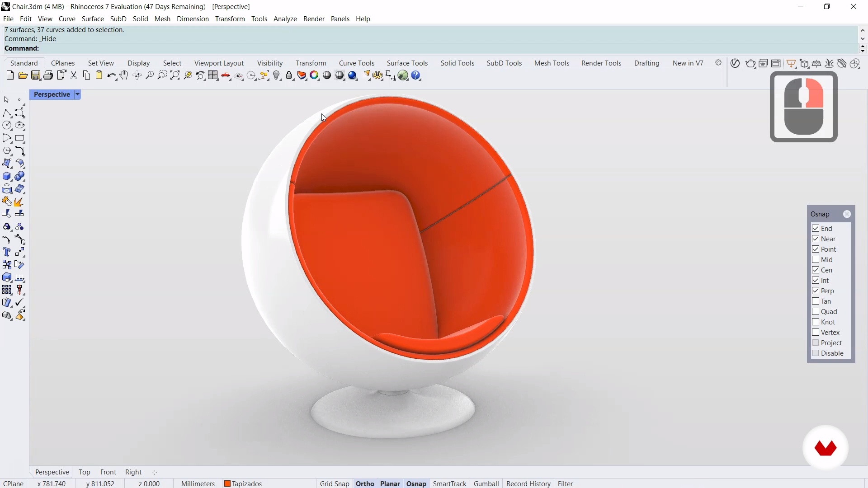Save the model with the floppy disk icon
The height and width of the screenshot is (488, 868).
[36, 75]
